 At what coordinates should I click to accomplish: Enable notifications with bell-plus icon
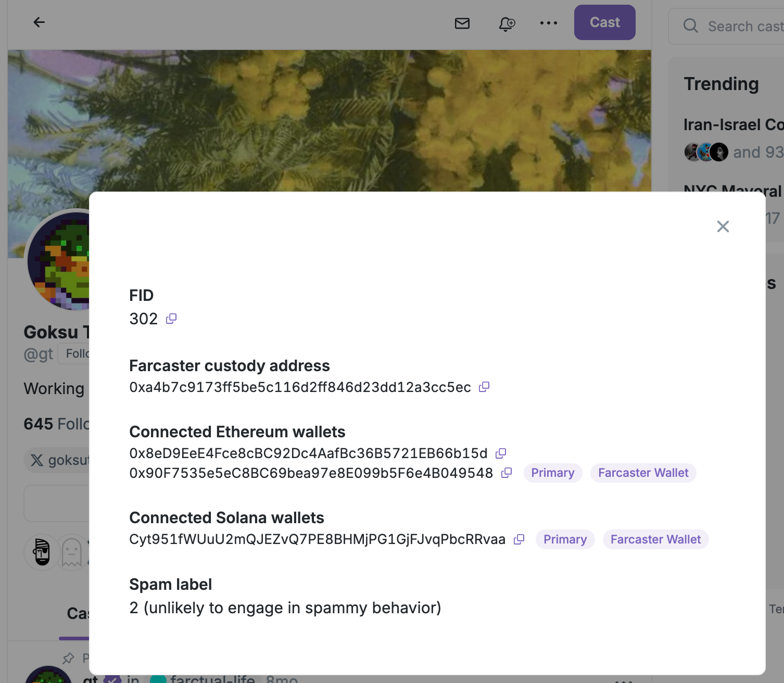(x=507, y=23)
